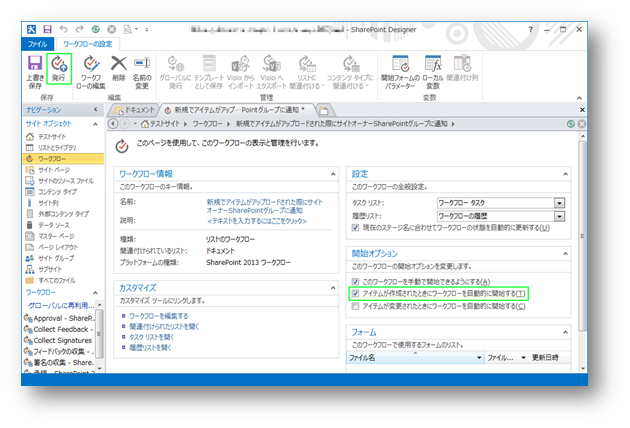The height and width of the screenshot is (428, 630).
Task: Toggle auto-start when item is created checkbox
Action: [x=355, y=294]
